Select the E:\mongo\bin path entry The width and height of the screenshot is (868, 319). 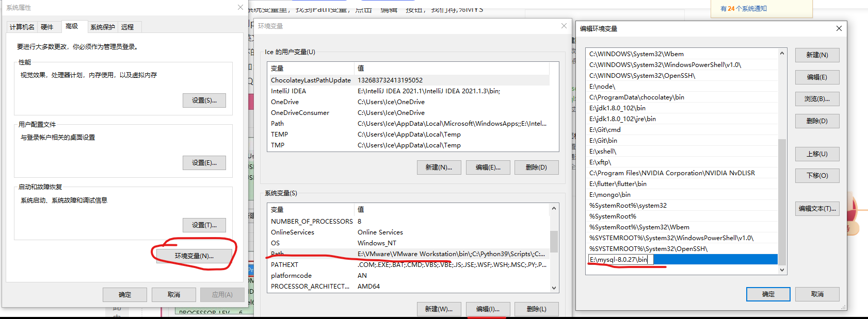click(x=610, y=195)
